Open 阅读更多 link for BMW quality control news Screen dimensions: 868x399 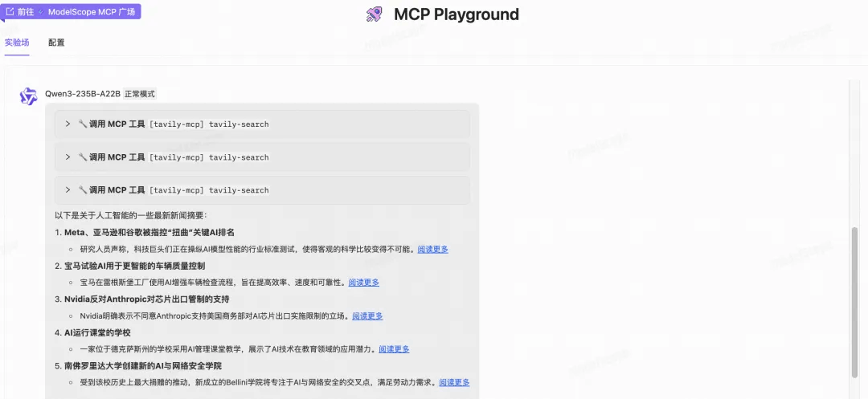[x=364, y=283]
